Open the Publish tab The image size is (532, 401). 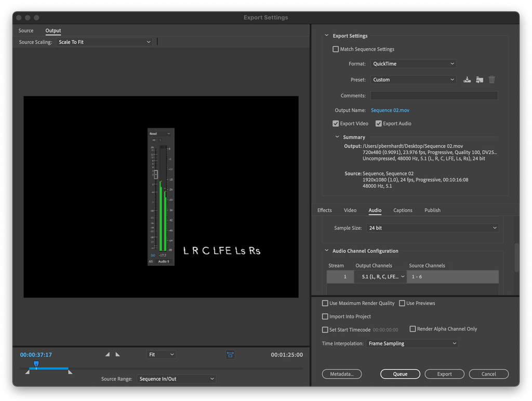coord(432,210)
